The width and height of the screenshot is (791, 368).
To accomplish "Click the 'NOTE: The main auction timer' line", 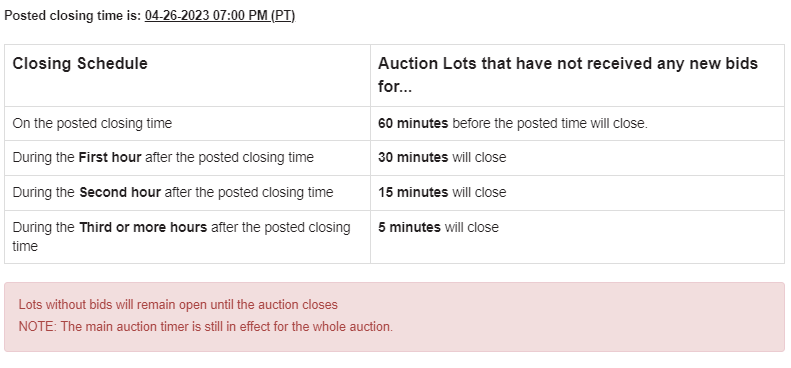I will [x=206, y=327].
